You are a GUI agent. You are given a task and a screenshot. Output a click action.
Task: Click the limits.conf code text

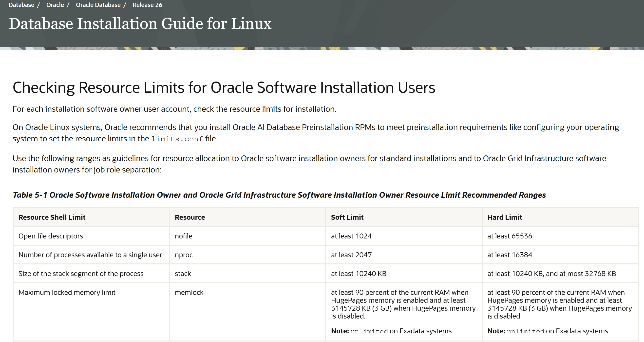pos(177,139)
